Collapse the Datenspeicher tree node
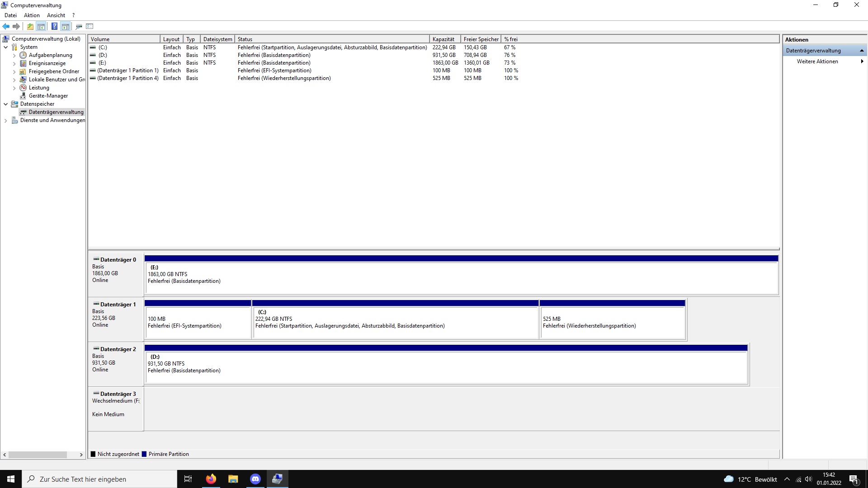The height and width of the screenshot is (488, 868). pos(5,104)
